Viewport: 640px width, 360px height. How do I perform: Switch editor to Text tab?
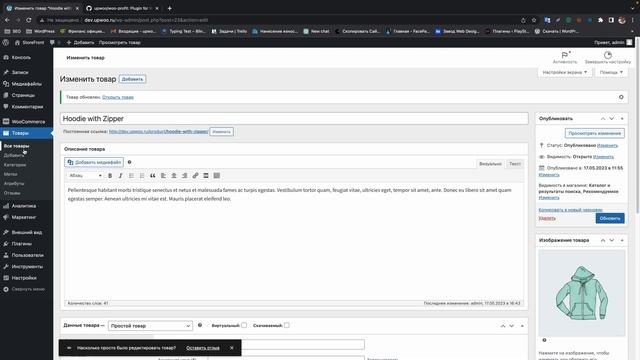click(x=515, y=164)
